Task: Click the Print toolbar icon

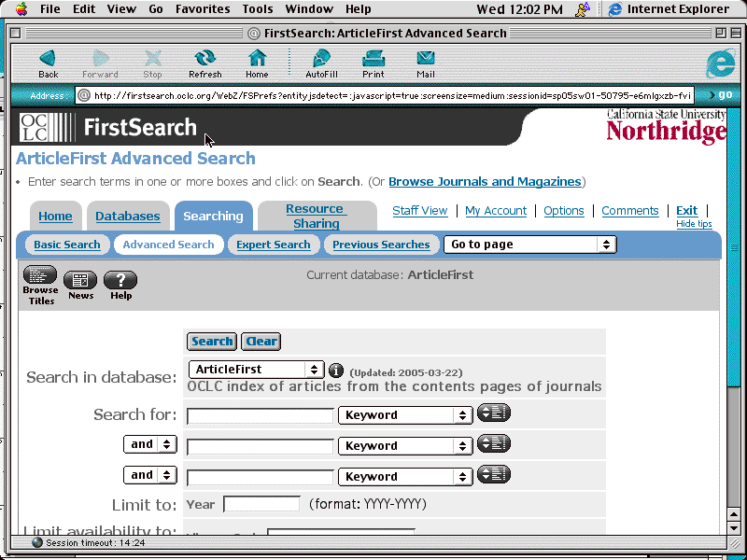Action: [373, 63]
